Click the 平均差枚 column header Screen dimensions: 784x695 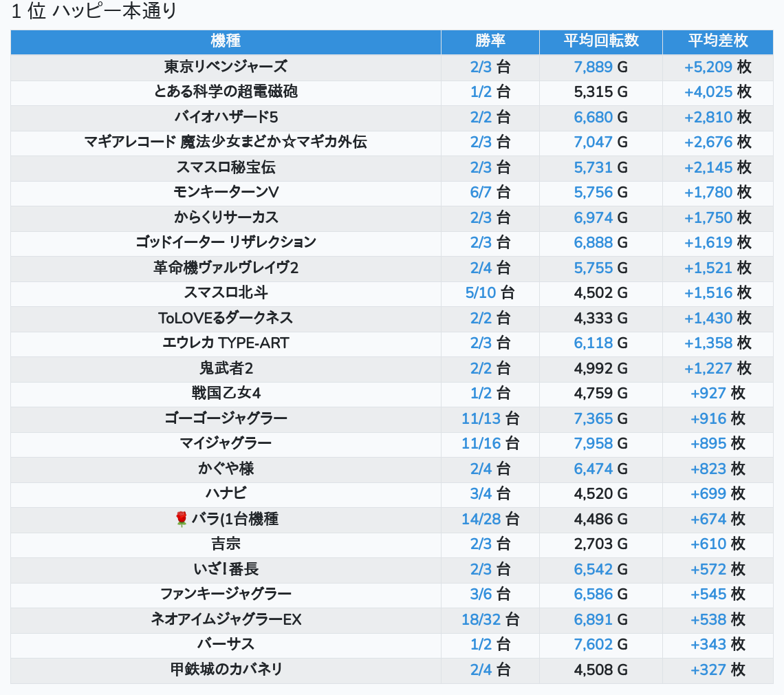[x=717, y=41]
